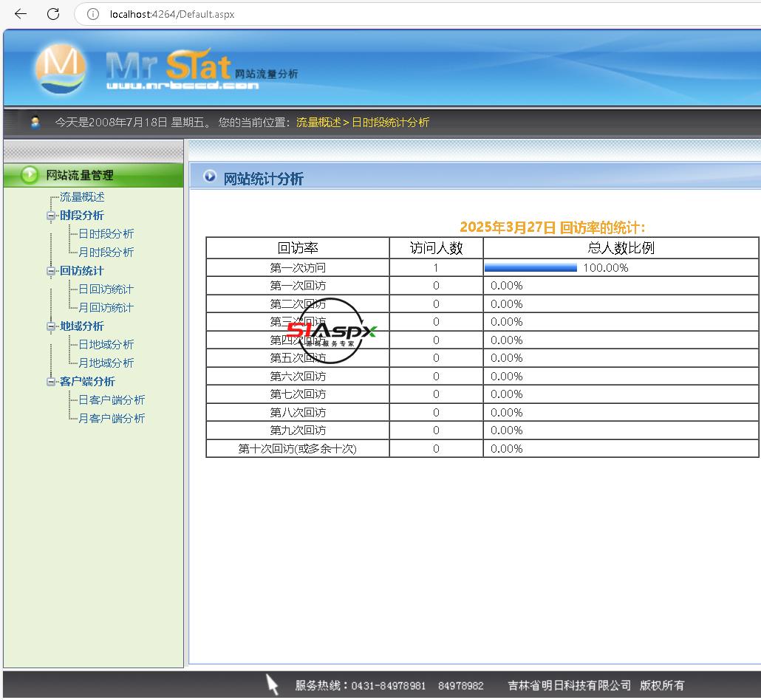
Task: Click the browser back arrow
Action: click(x=21, y=14)
